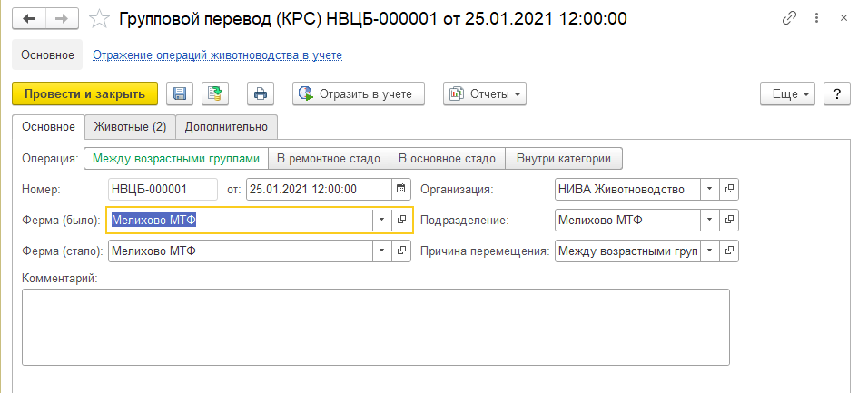Screen dimensions: 868x393
Task: Select operation Между возрастными группами
Action: [x=176, y=159]
